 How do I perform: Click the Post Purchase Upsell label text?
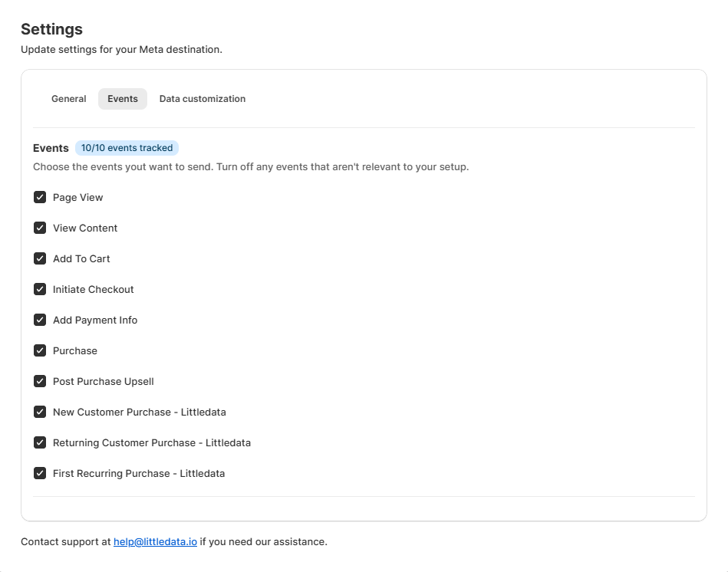(104, 381)
